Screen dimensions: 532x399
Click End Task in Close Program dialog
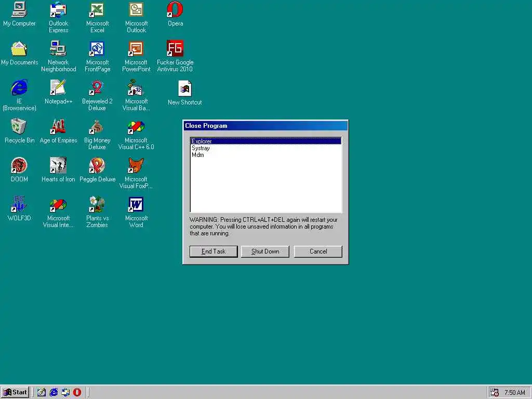214,251
